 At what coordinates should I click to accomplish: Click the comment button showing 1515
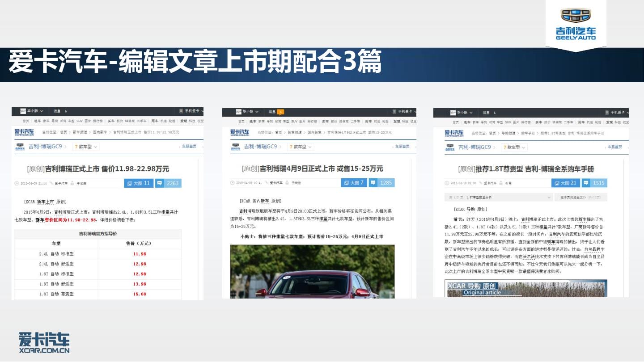pos(595,183)
